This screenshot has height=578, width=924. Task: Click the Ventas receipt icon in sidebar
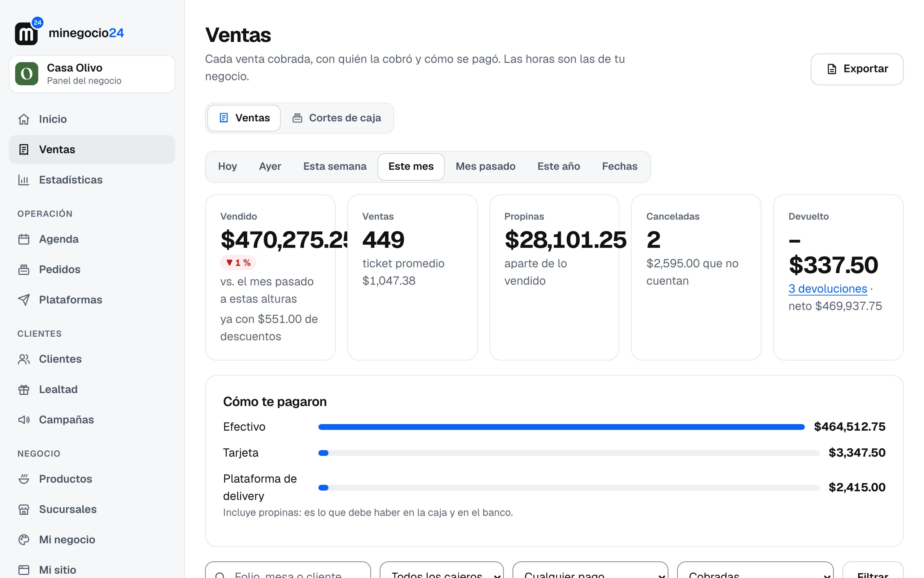pyautogui.click(x=24, y=150)
